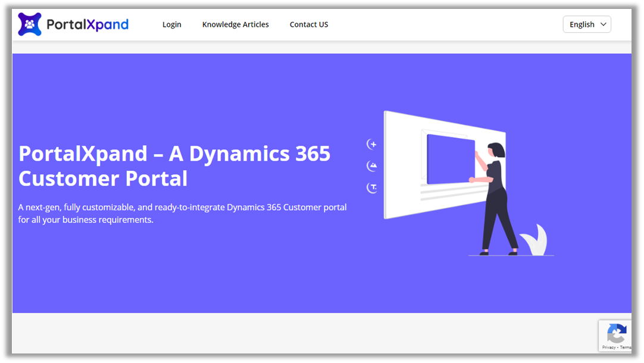This screenshot has height=363, width=644.
Task: Open the Contact US menu item
Action: point(308,24)
